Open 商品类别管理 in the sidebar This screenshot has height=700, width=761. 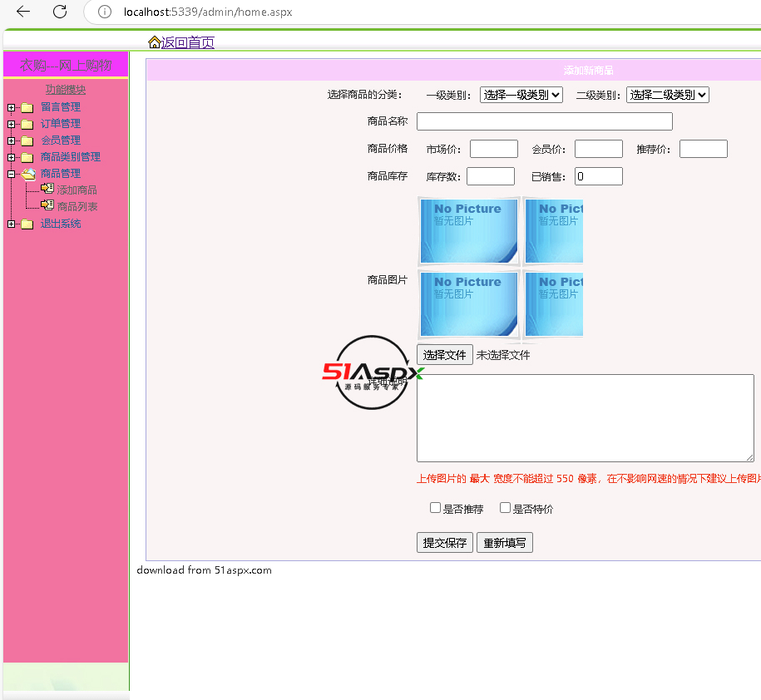click(71, 156)
